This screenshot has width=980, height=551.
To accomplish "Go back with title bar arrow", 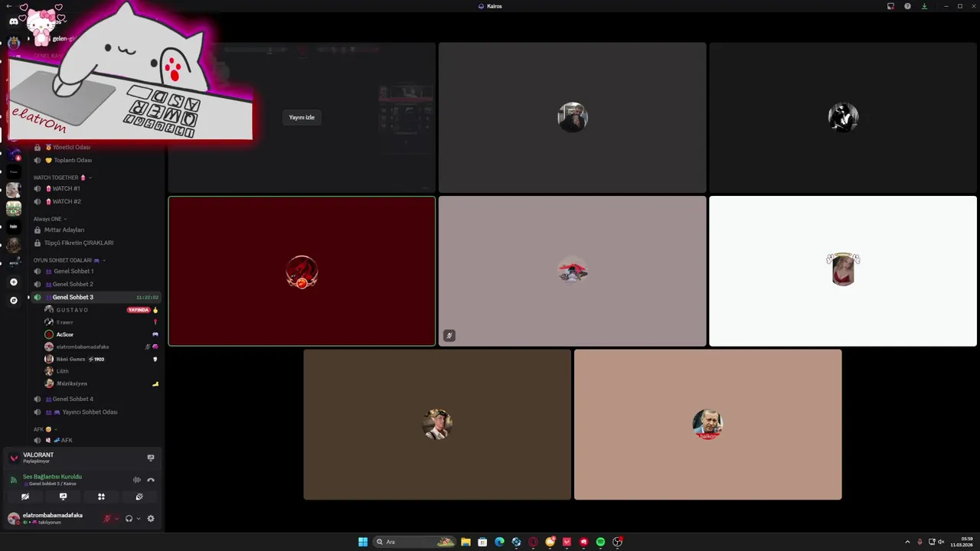I will pos(8,6).
